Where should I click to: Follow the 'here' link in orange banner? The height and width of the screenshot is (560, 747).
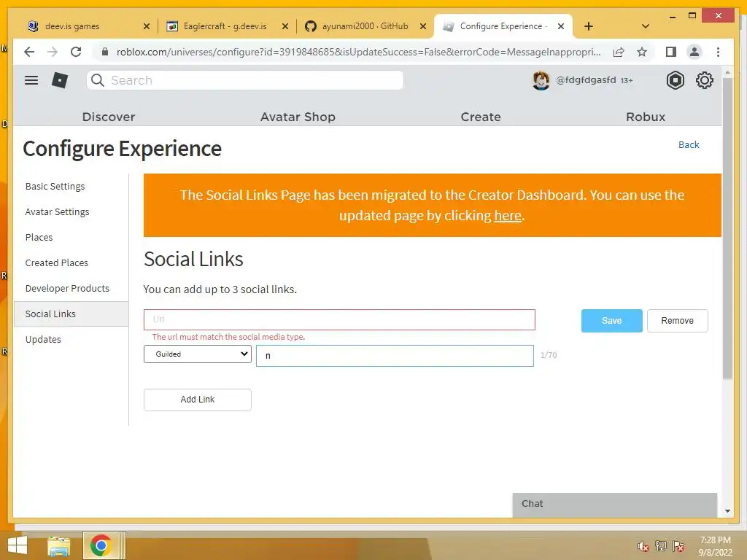click(x=508, y=216)
